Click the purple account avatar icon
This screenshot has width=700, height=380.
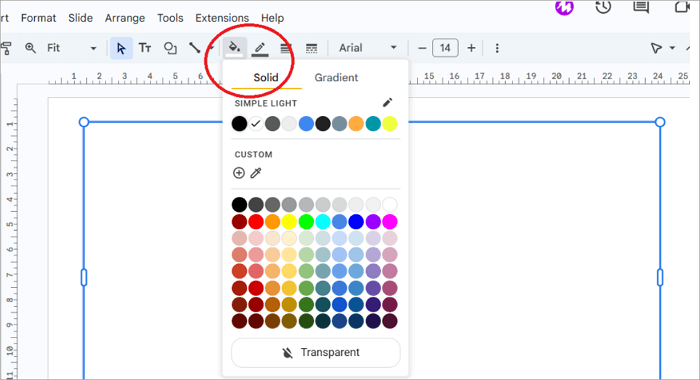coord(564,8)
